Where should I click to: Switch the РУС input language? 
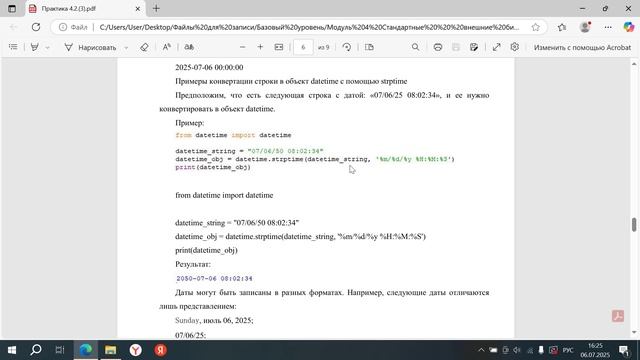(x=567, y=350)
